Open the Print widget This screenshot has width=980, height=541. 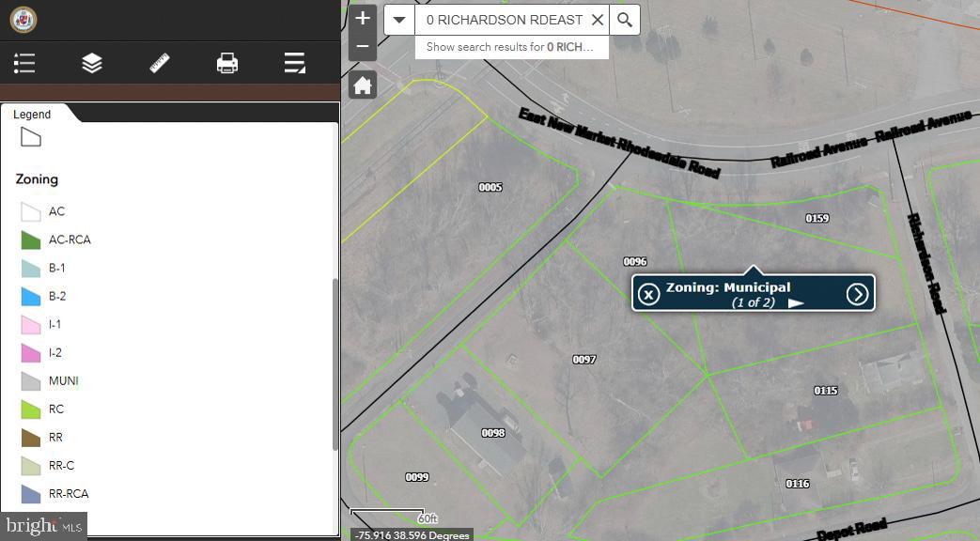pos(226,63)
